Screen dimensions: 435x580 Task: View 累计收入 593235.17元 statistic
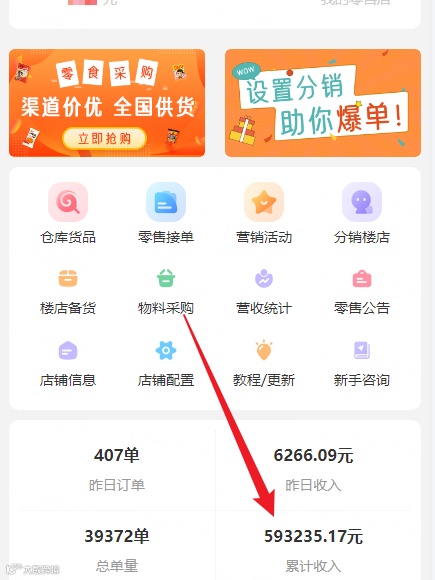tap(313, 550)
